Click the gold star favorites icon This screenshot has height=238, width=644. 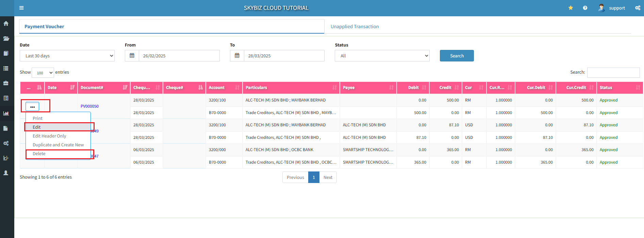pyautogui.click(x=571, y=8)
